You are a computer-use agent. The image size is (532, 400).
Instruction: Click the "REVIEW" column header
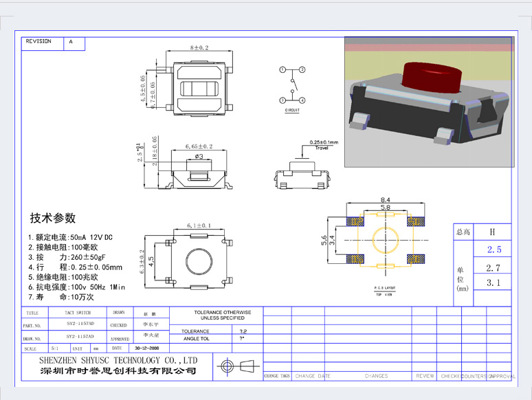[x=425, y=376]
